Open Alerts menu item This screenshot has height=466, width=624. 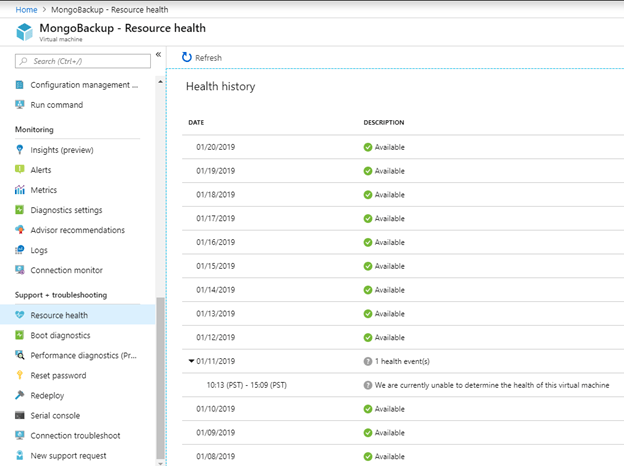click(x=41, y=170)
